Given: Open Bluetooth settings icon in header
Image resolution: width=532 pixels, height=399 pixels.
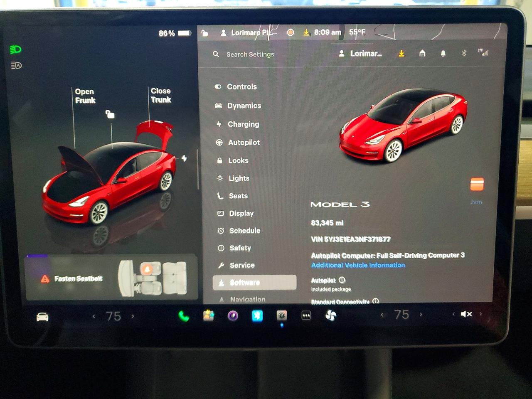Looking at the screenshot, I should pyautogui.click(x=464, y=53).
